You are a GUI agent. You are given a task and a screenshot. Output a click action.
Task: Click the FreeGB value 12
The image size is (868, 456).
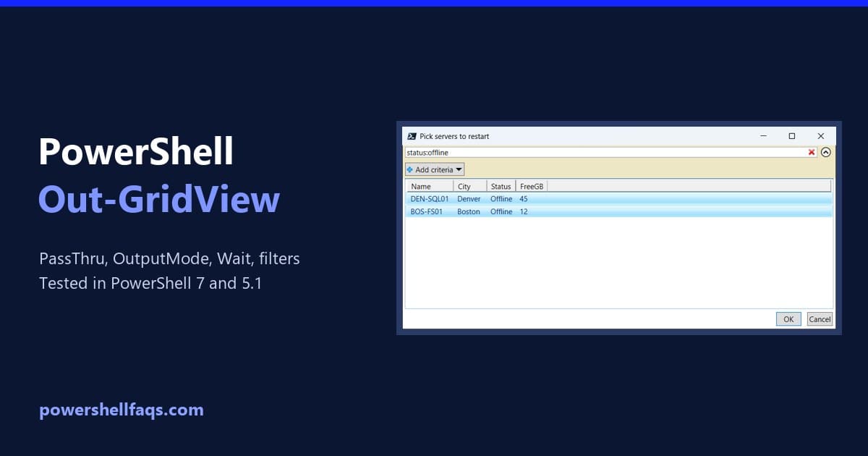(524, 211)
